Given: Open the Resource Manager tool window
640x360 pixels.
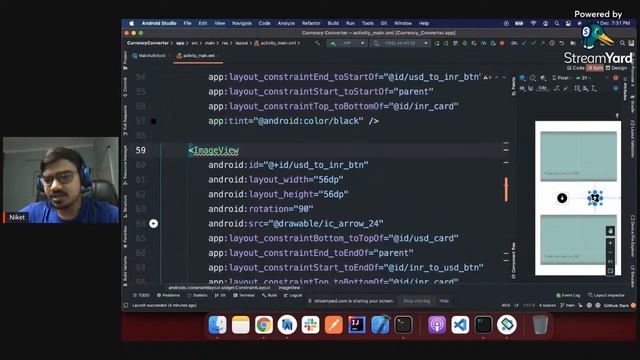Looking at the screenshot, I should coord(125,165).
